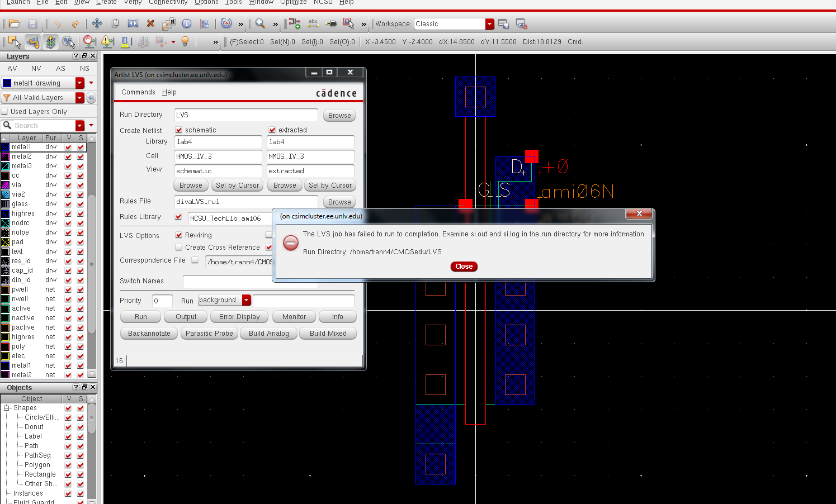Open the Connectivity menu
This screenshot has height=504, width=836.
[x=168, y=2]
